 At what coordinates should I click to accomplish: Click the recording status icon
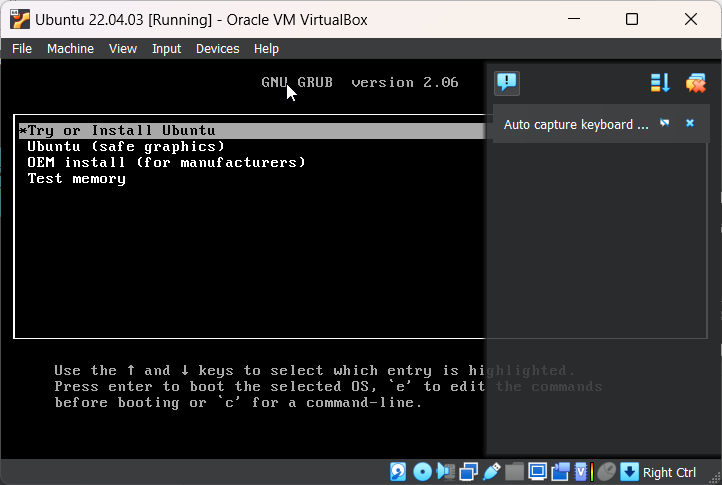pos(560,472)
